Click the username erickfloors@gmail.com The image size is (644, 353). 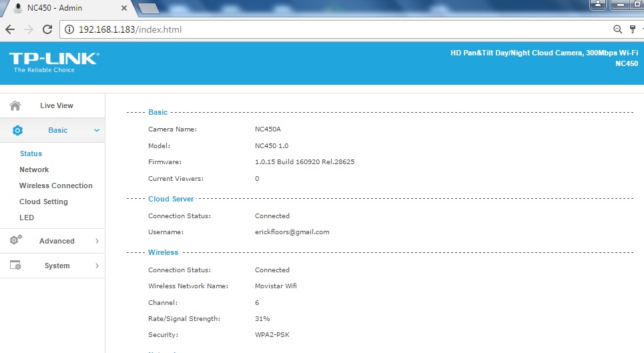[x=292, y=232]
